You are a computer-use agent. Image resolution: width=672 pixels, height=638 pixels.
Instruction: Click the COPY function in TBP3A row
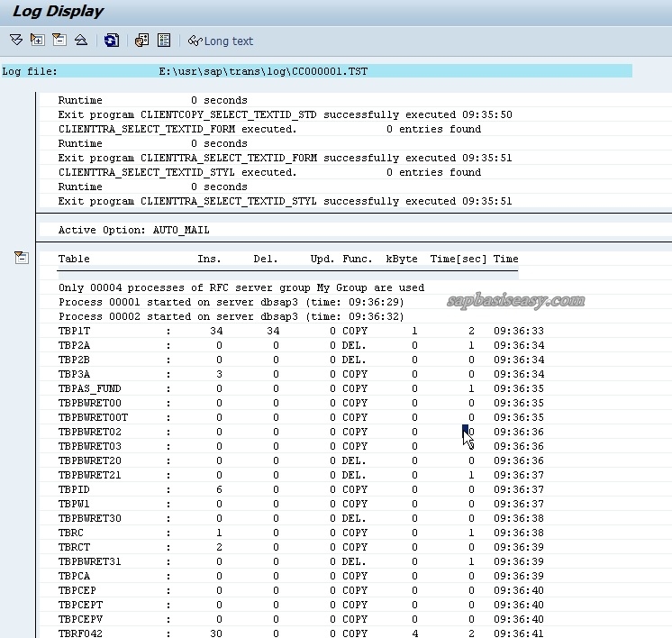(x=354, y=374)
